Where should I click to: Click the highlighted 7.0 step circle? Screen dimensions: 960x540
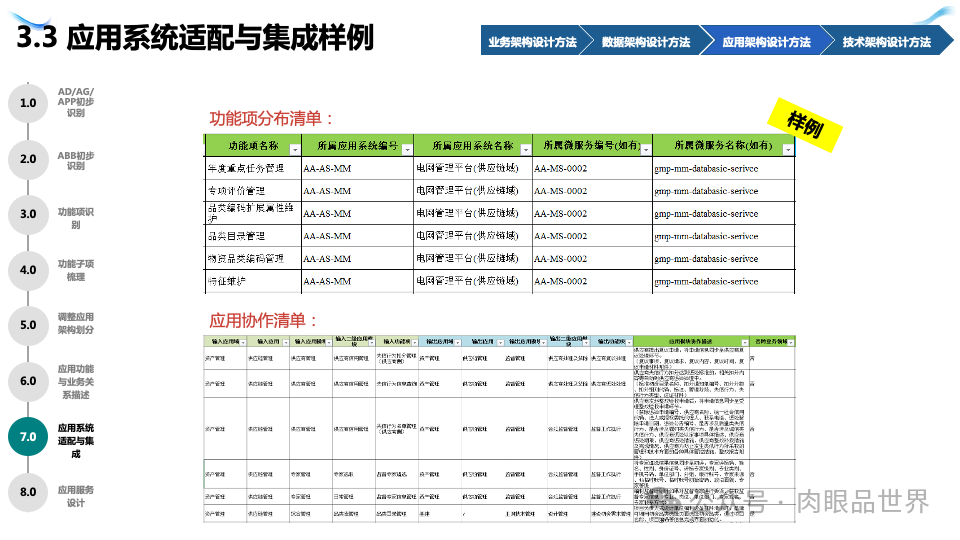pyautogui.click(x=28, y=437)
